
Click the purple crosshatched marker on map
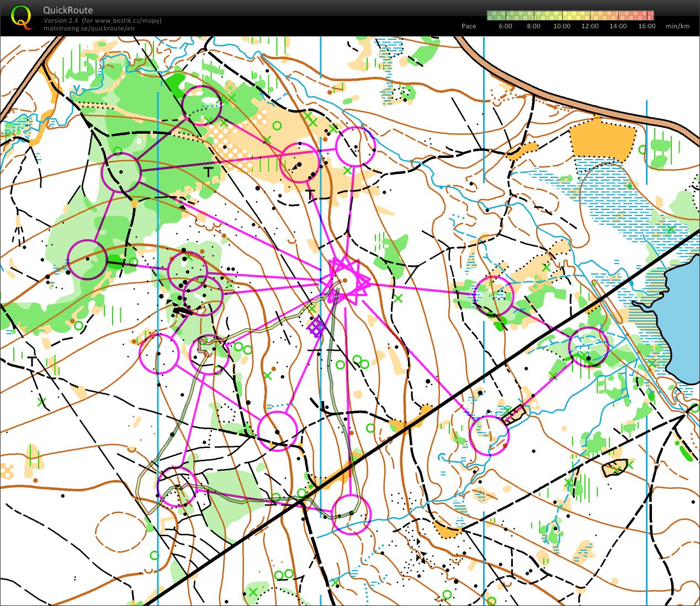click(316, 328)
